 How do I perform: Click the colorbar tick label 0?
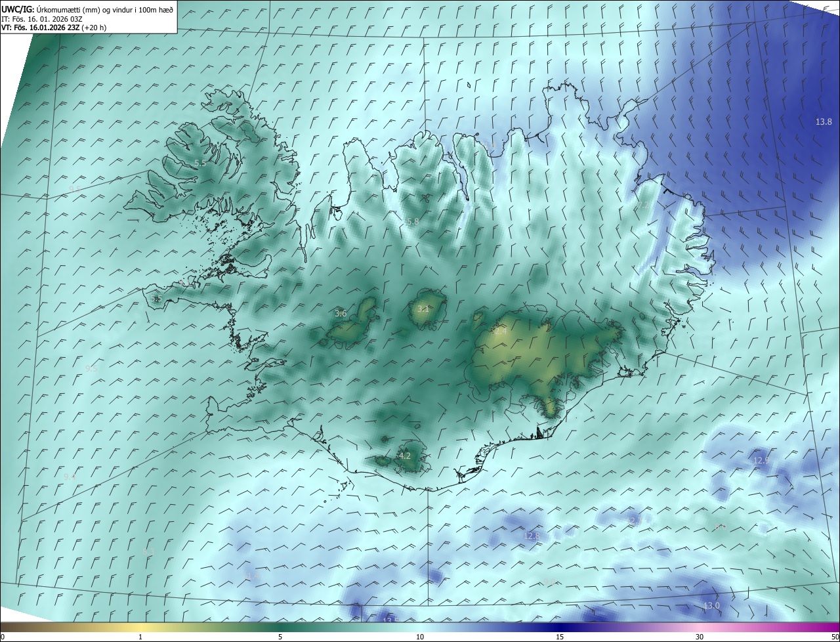[2, 637]
